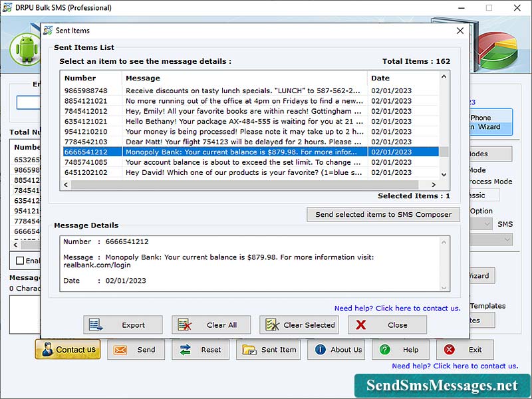
Task: Click the Clear All red-X list icon
Action: [185, 325]
